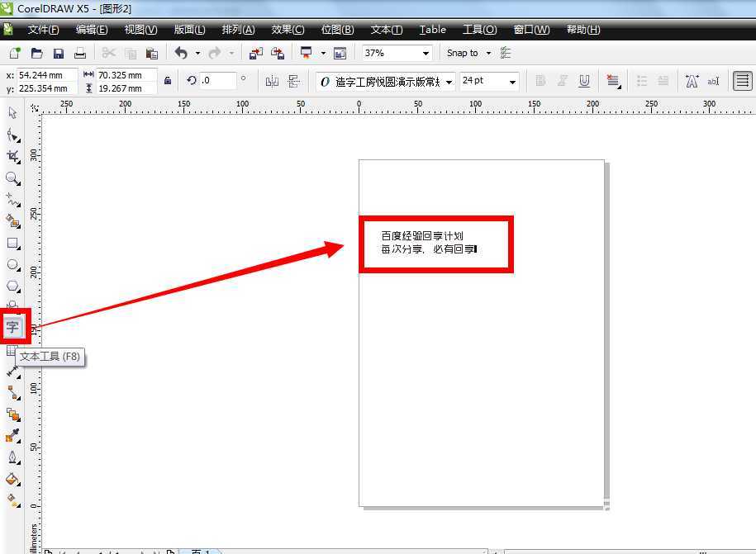Viewport: 756px width, 554px height.
Task: Open the zoom level 37% dropdown
Action: click(x=426, y=54)
